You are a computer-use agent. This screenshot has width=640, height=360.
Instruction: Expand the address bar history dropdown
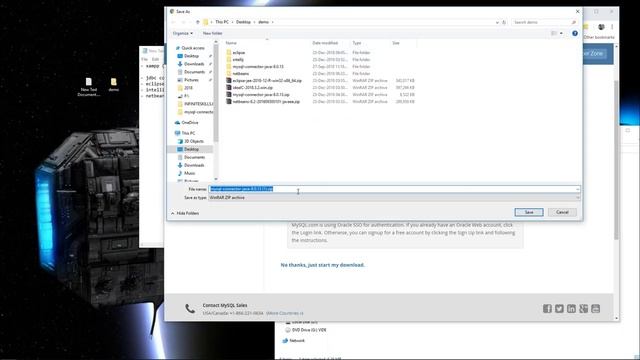[497, 22]
